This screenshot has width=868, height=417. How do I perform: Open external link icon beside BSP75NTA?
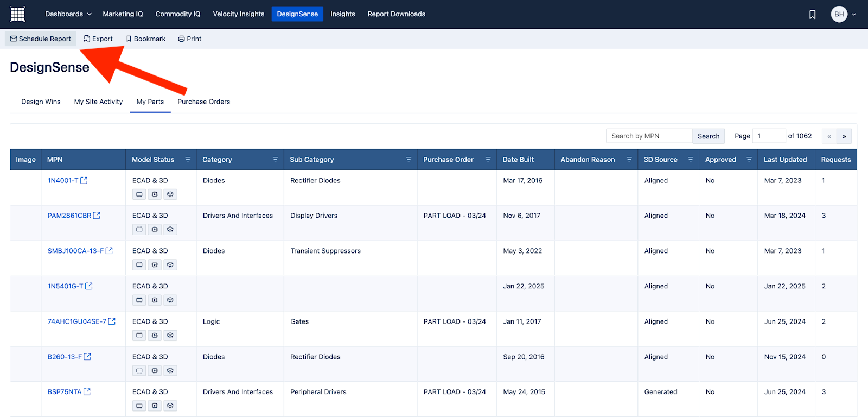pos(87,391)
